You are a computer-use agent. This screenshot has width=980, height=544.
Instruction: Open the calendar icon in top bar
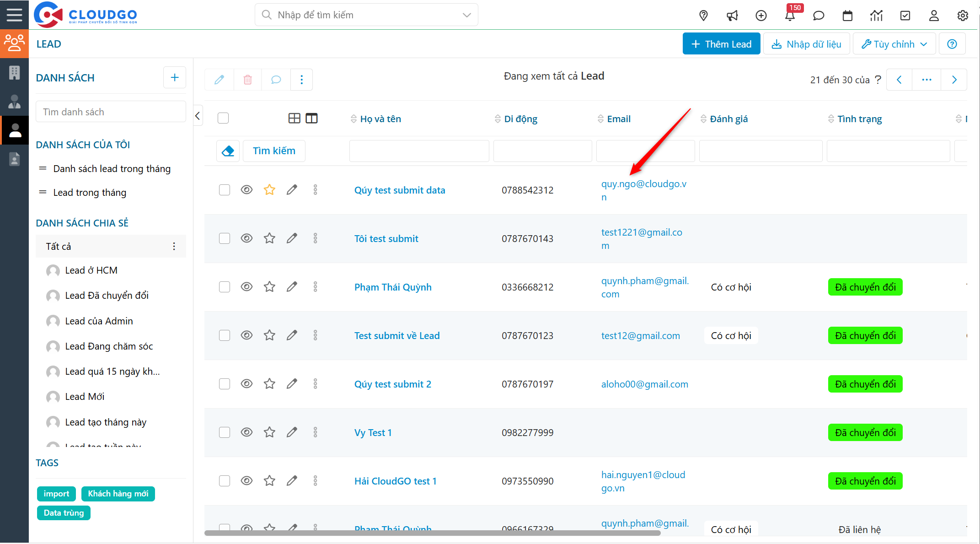(x=847, y=16)
